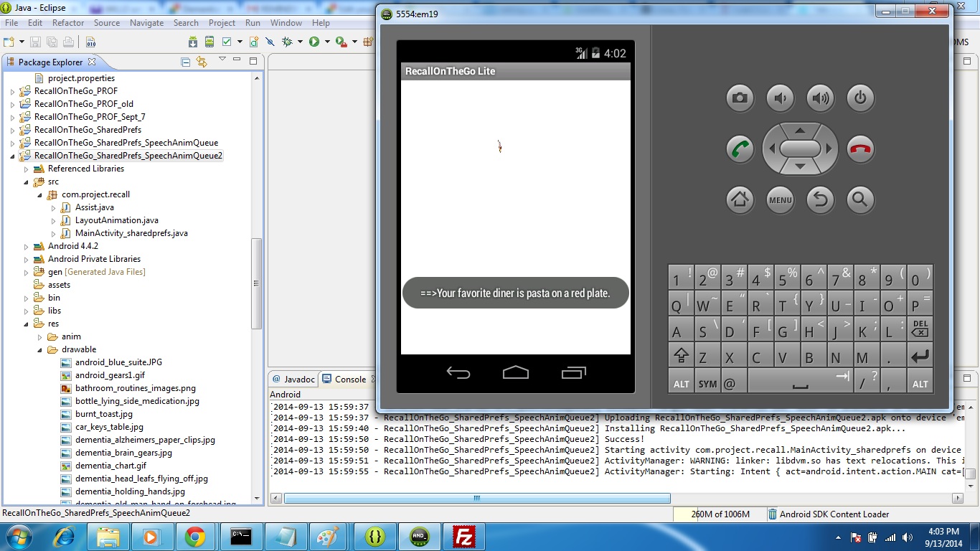
Task: Toggle the Shift key on emulator keyboard
Action: [x=681, y=357]
